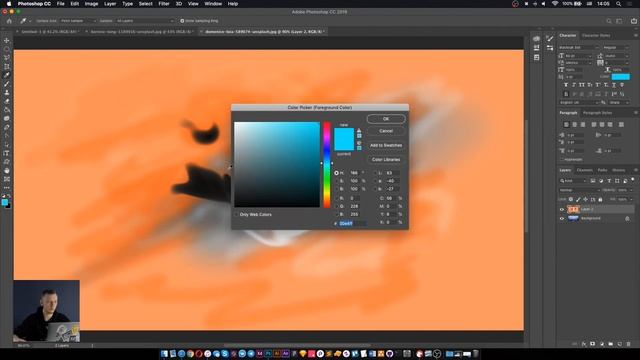Open Brush Settings icon in collapsed panel dock
This screenshot has width=640, height=360.
[550, 39]
